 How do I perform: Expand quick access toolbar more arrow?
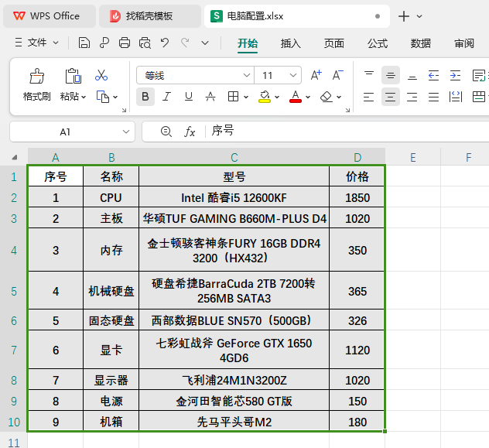tap(205, 43)
